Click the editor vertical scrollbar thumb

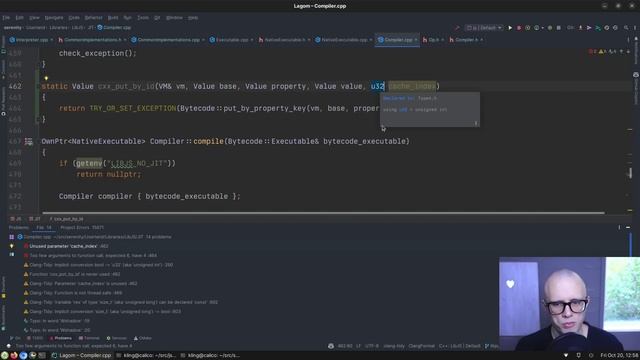630,173
